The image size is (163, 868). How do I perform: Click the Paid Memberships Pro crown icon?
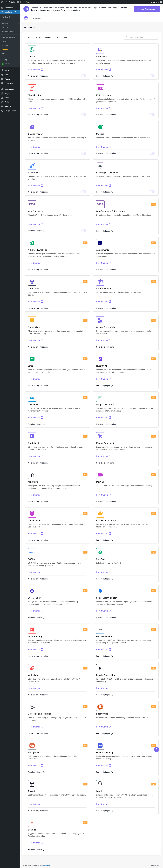point(100,513)
